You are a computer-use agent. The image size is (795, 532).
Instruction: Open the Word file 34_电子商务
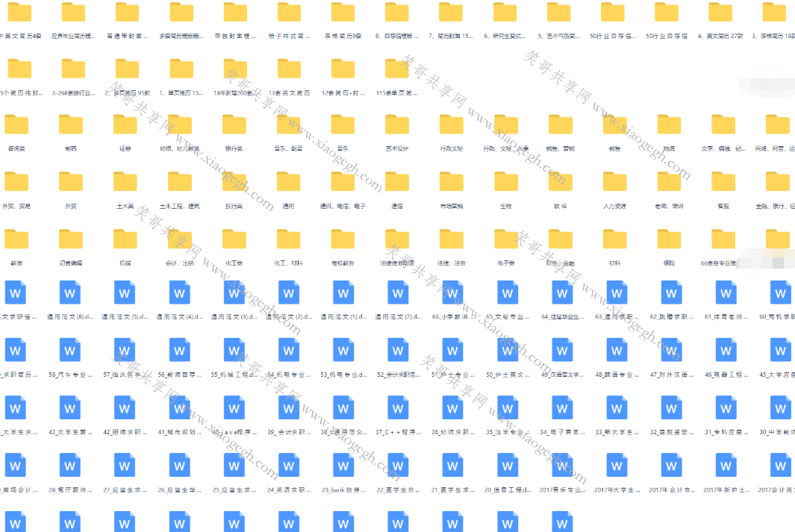pyautogui.click(x=562, y=408)
